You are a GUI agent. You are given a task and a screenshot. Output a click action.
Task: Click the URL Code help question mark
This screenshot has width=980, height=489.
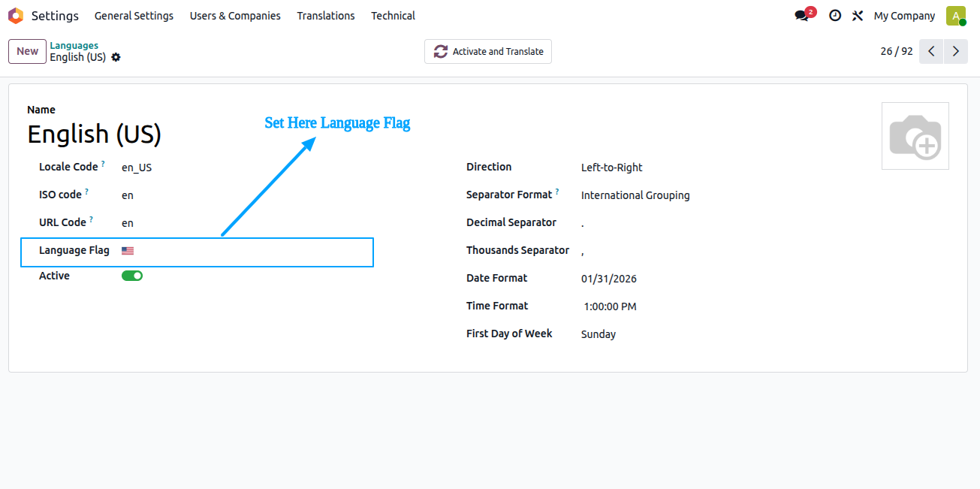(x=91, y=219)
